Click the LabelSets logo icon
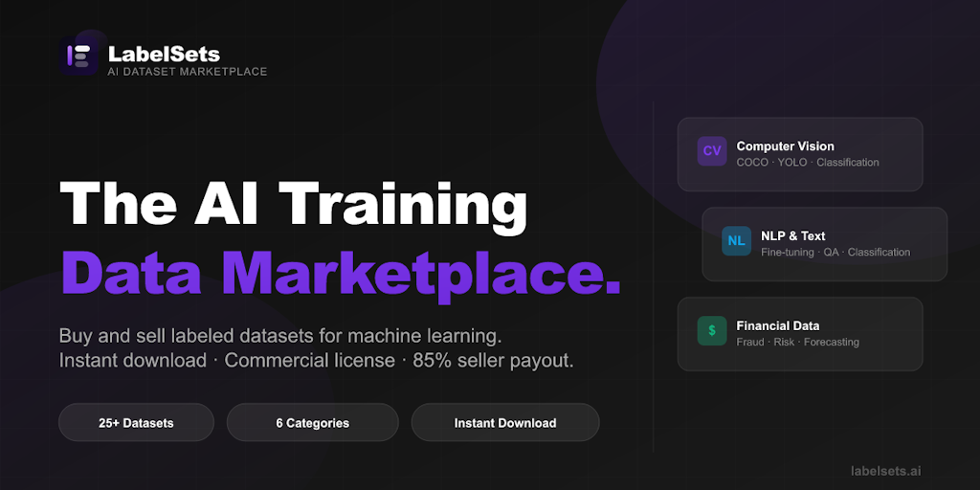Viewport: 980px width, 490px height. (78, 56)
